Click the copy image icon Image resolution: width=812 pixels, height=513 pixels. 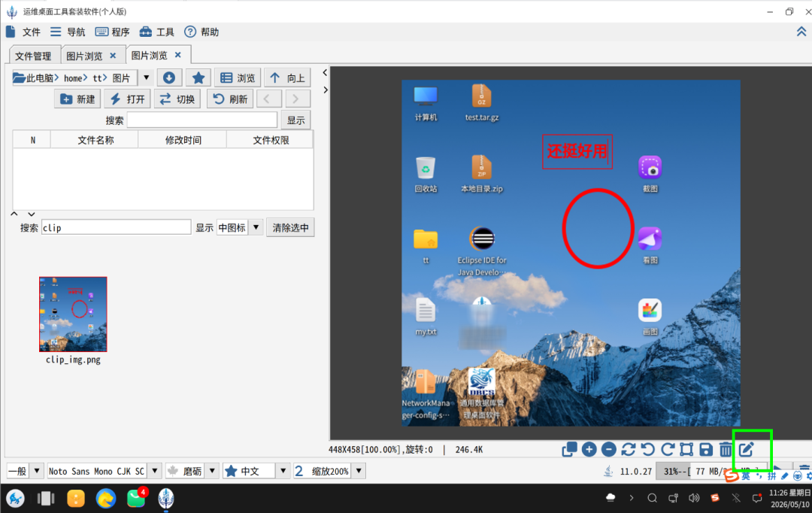coord(569,449)
